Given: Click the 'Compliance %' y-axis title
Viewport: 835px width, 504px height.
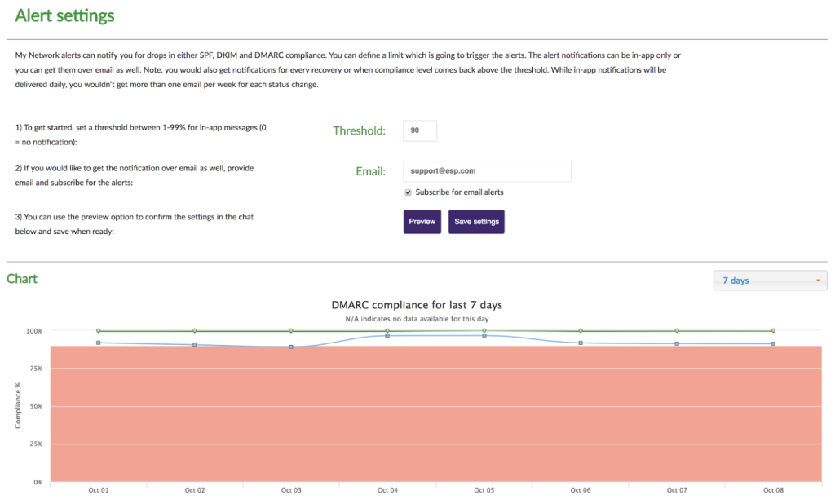Looking at the screenshot, I should tap(18, 406).
